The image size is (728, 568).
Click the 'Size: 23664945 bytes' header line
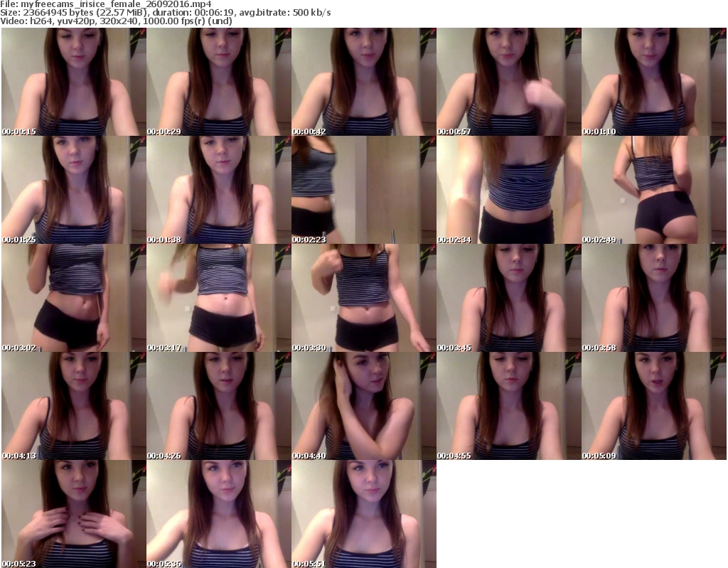point(165,13)
